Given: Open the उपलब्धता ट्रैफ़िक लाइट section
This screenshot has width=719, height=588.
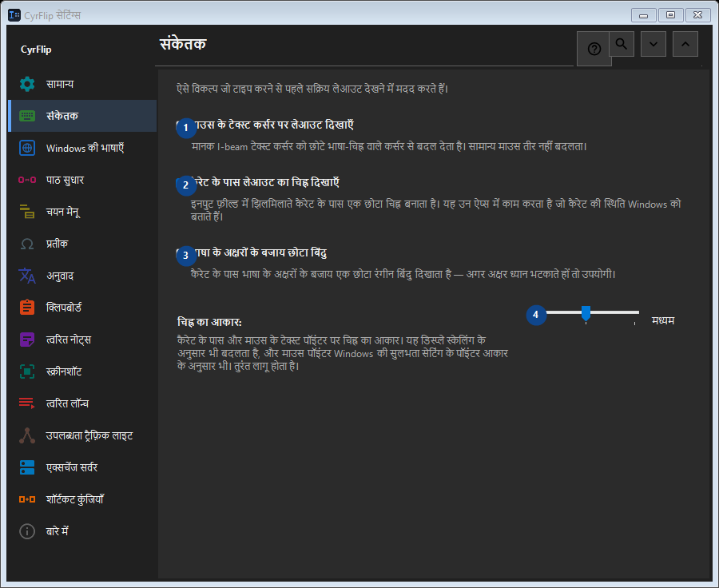Looking at the screenshot, I should (82, 435).
